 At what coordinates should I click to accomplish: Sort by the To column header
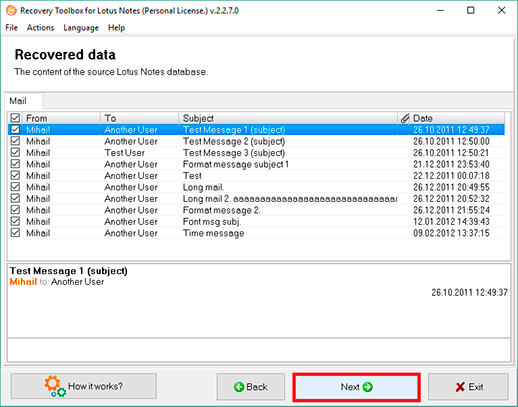tap(139, 118)
